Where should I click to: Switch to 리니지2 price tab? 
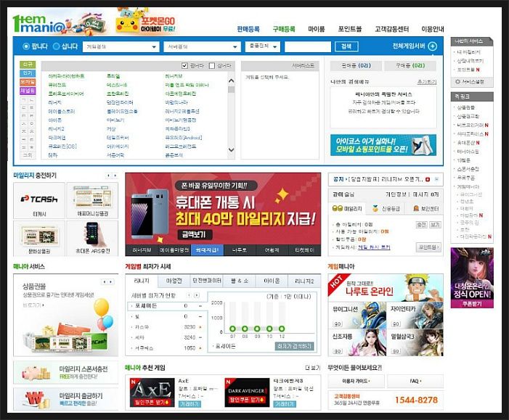coord(304,281)
